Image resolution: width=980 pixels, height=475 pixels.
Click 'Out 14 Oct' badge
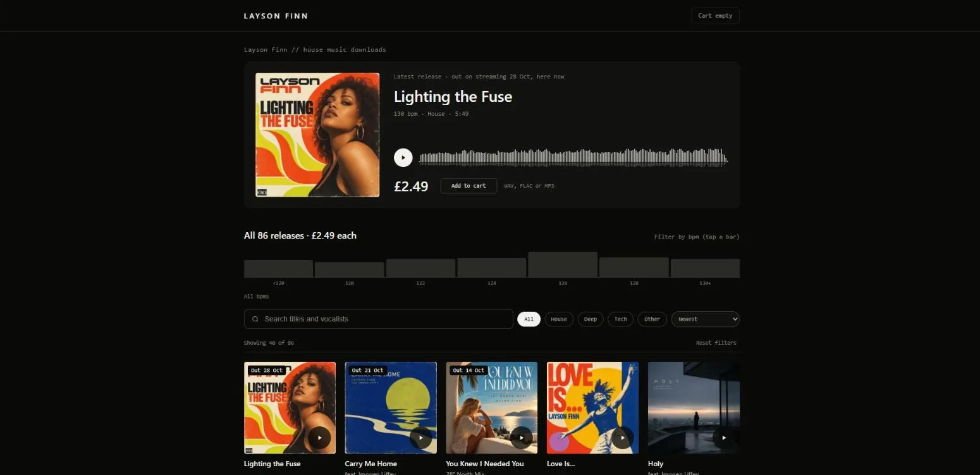click(x=469, y=370)
